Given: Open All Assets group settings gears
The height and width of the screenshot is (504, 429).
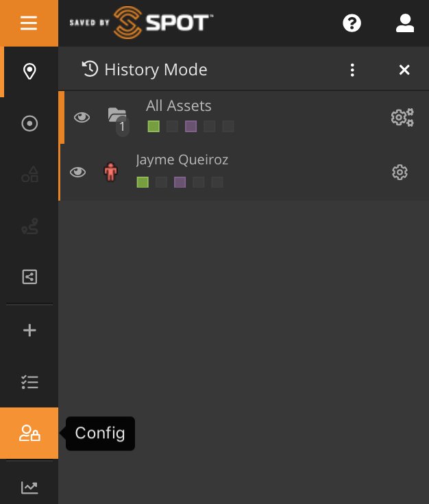Looking at the screenshot, I should click(x=402, y=117).
